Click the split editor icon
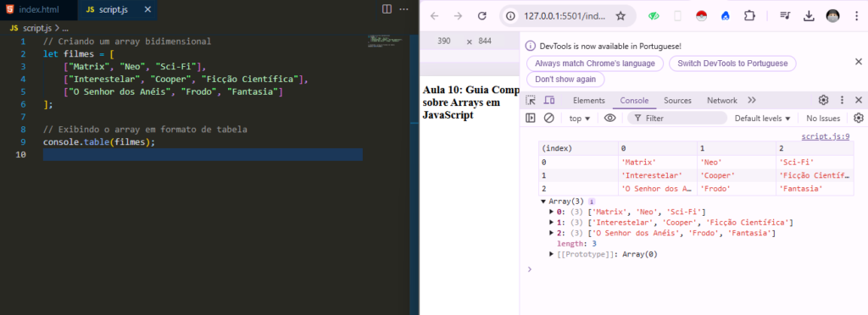The image size is (868, 315). click(x=387, y=8)
